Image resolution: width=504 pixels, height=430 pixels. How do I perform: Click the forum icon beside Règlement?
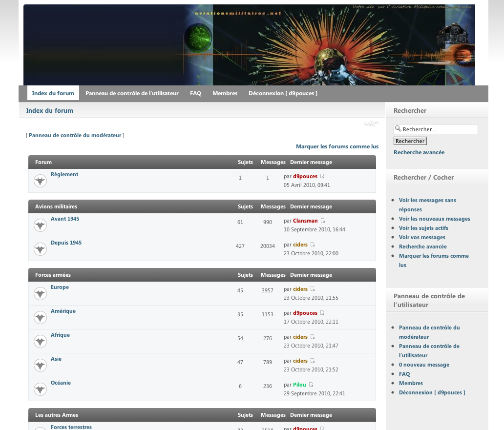click(40, 181)
